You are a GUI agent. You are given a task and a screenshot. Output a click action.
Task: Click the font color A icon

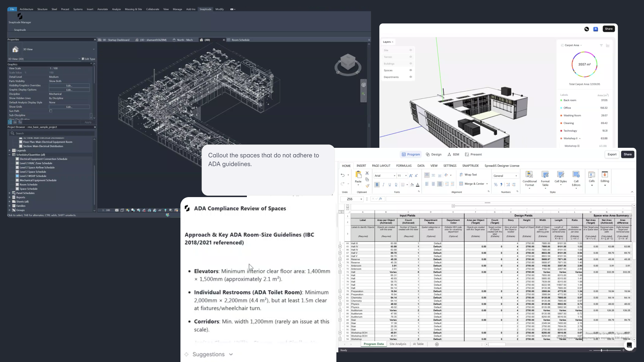pos(418,185)
